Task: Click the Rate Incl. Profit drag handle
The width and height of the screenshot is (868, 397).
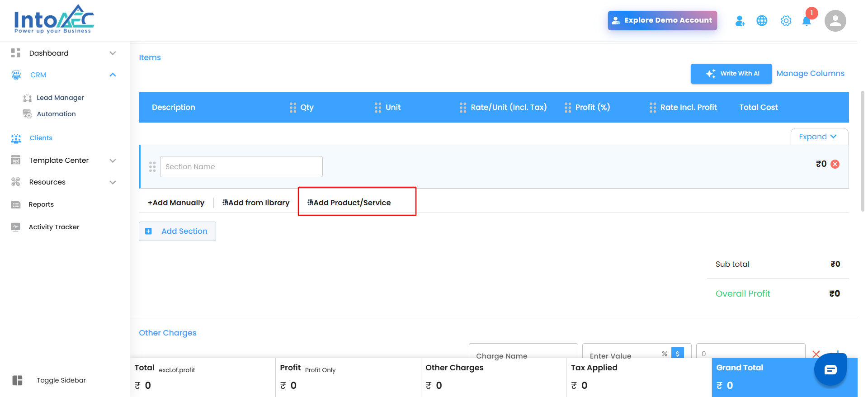Action: pos(653,108)
